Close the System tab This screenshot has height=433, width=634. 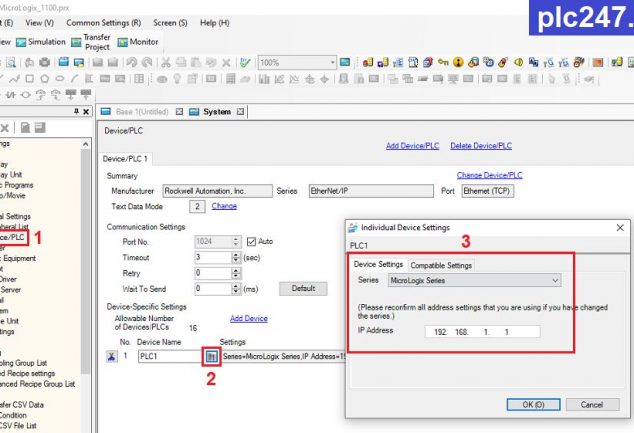point(240,112)
